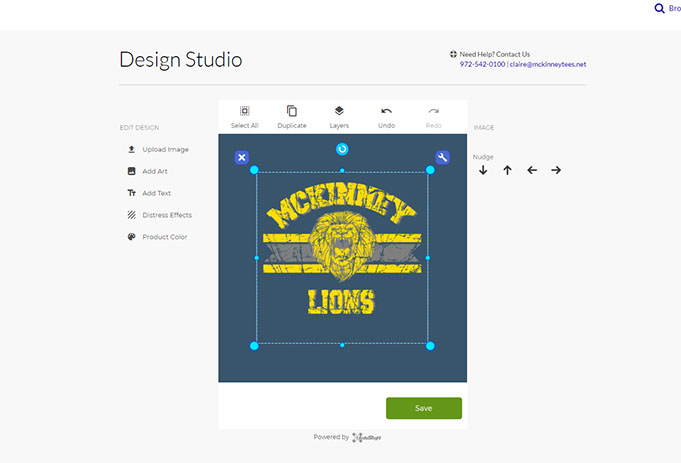Screen dimensions: 681x463
Task: Open the wrench settings handle
Action: (x=443, y=158)
